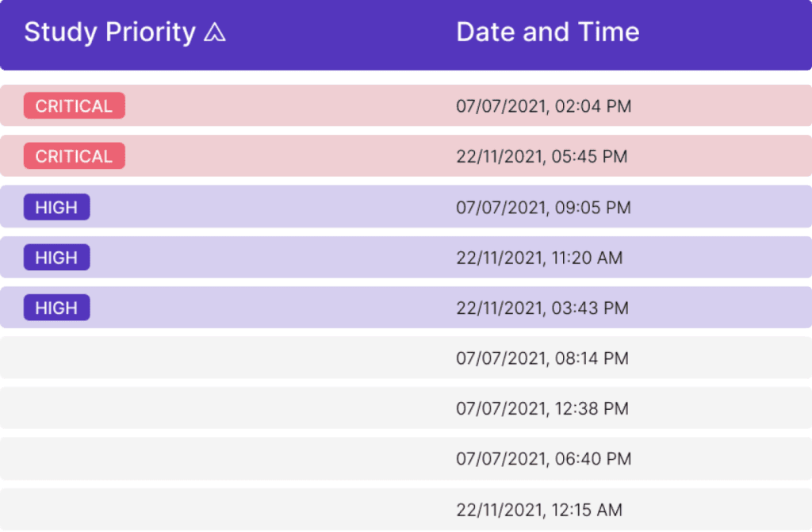Image resolution: width=812 pixels, height=532 pixels.
Task: Click the Date and Time column header
Action: (x=547, y=33)
